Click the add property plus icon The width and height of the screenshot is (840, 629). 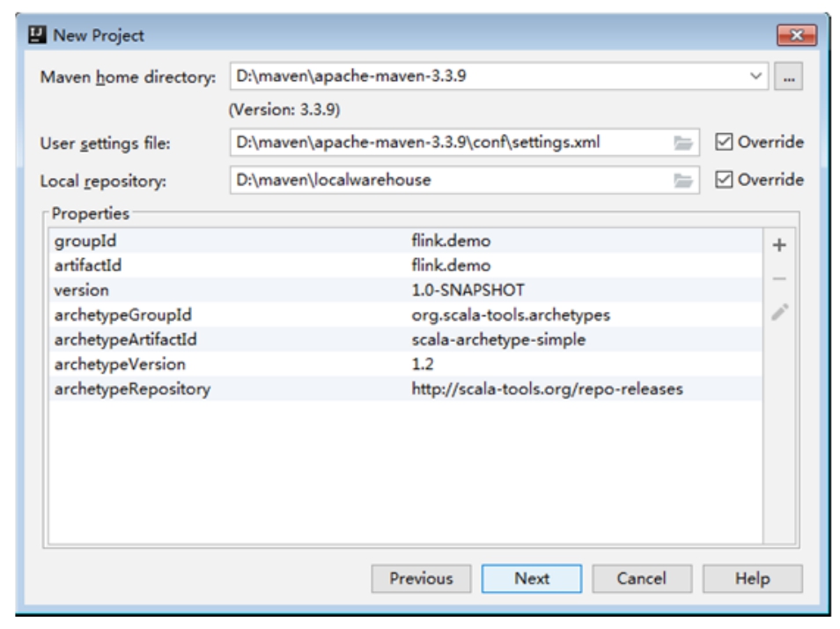click(779, 246)
